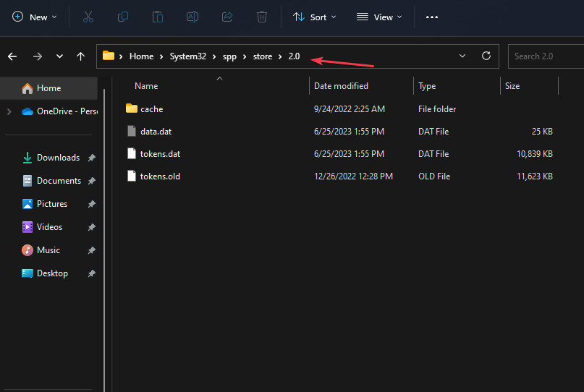The height and width of the screenshot is (392, 584).
Task: Click the Paste clipboard icon
Action: (158, 17)
